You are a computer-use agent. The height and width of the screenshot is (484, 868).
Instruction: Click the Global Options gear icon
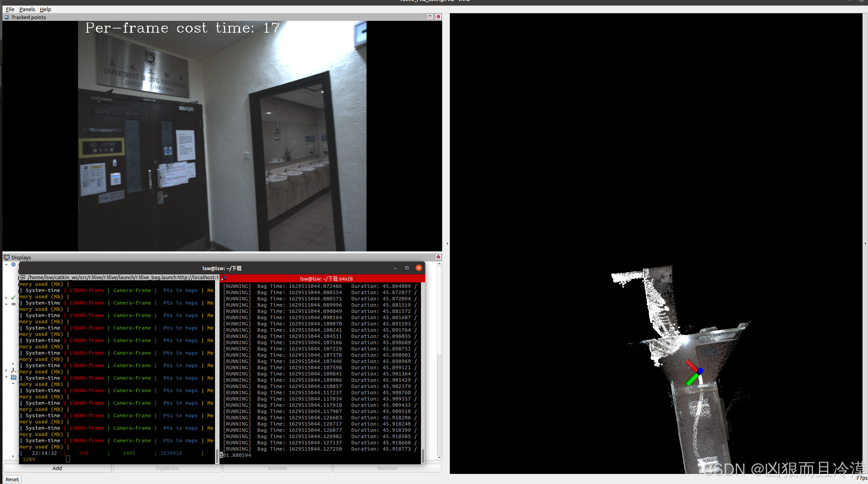pos(13,265)
